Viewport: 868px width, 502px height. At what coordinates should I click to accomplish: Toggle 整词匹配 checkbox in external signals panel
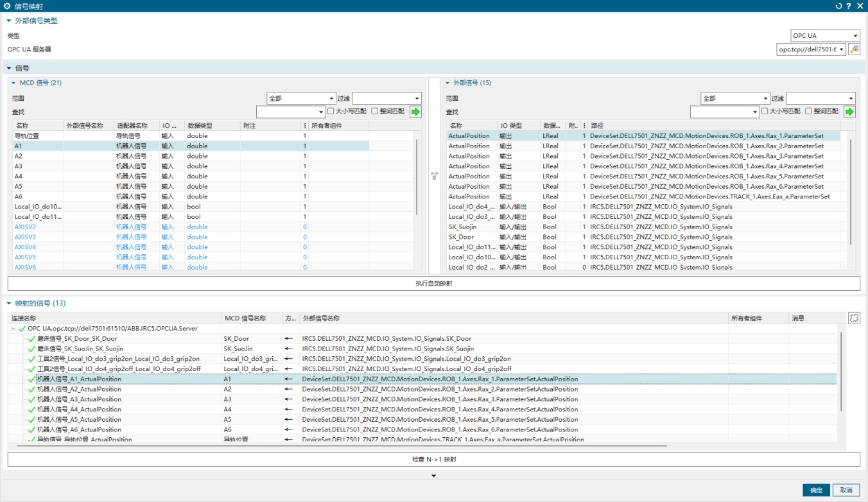809,112
